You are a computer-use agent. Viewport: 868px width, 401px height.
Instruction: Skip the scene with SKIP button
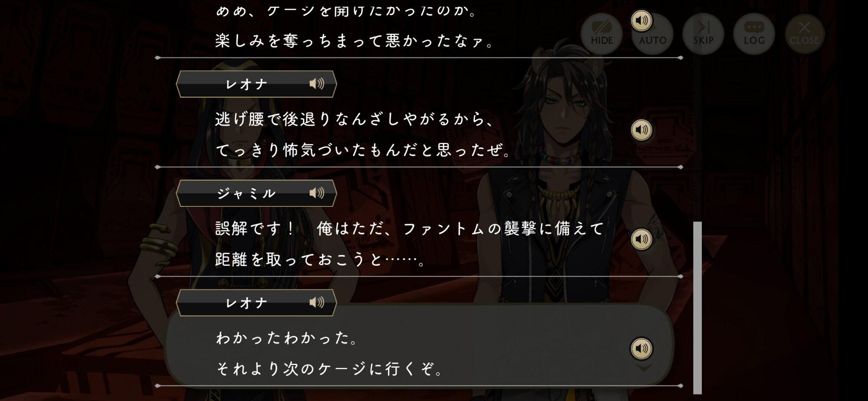pos(703,33)
